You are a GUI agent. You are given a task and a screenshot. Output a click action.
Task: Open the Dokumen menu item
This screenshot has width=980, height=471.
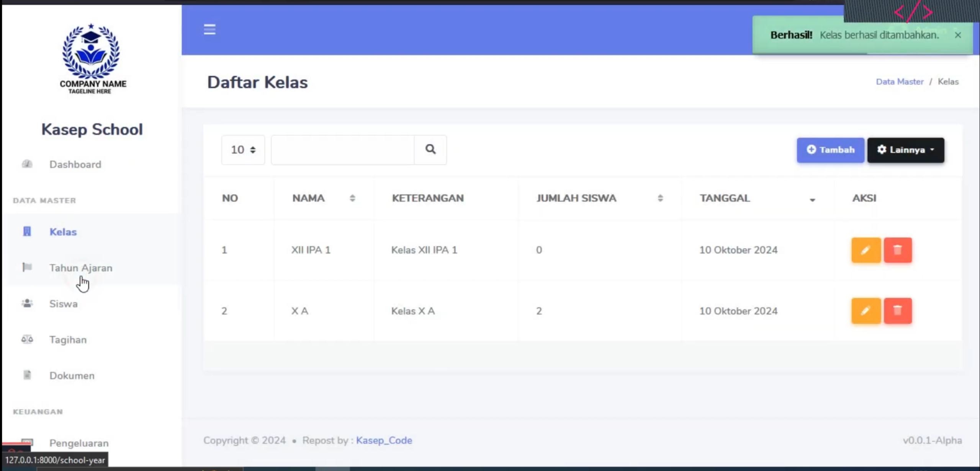pyautogui.click(x=91, y=376)
